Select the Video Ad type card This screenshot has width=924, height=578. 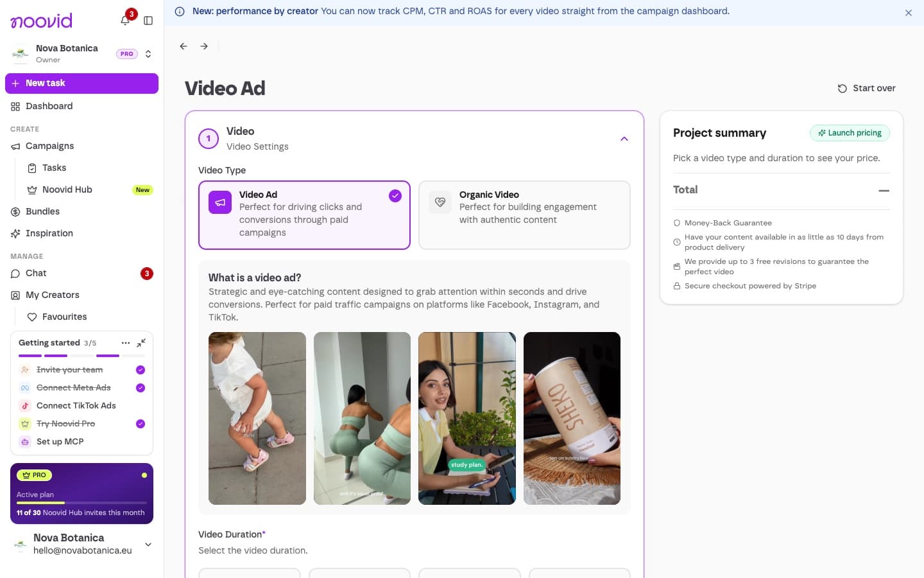(x=304, y=215)
